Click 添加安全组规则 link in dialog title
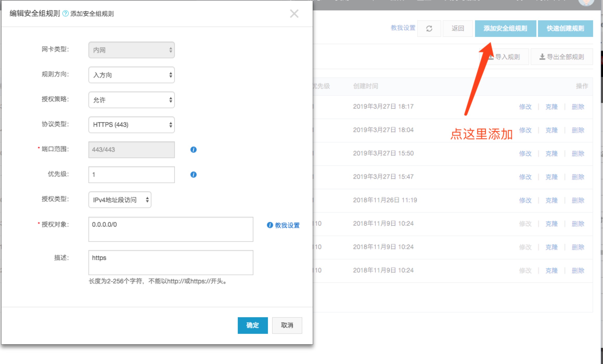 (x=92, y=14)
